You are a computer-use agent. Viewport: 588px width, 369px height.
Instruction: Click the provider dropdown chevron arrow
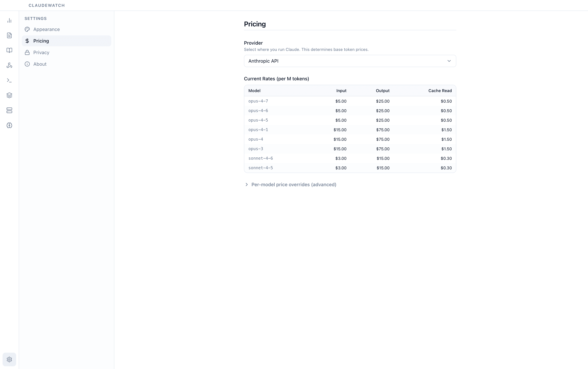click(x=449, y=61)
